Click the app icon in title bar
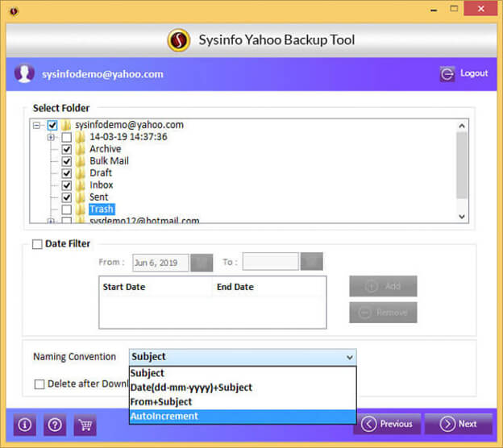The width and height of the screenshot is (503, 448). pyautogui.click(x=14, y=12)
